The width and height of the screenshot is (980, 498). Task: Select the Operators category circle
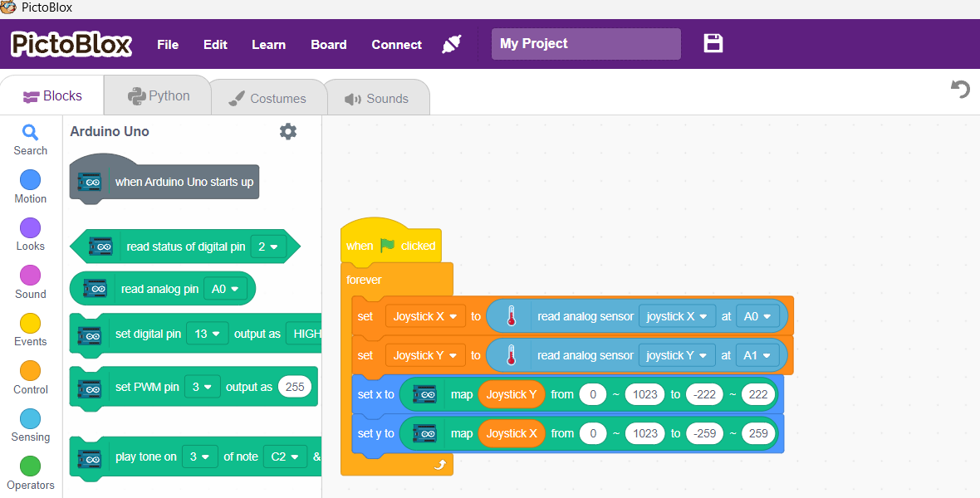pos(30,466)
